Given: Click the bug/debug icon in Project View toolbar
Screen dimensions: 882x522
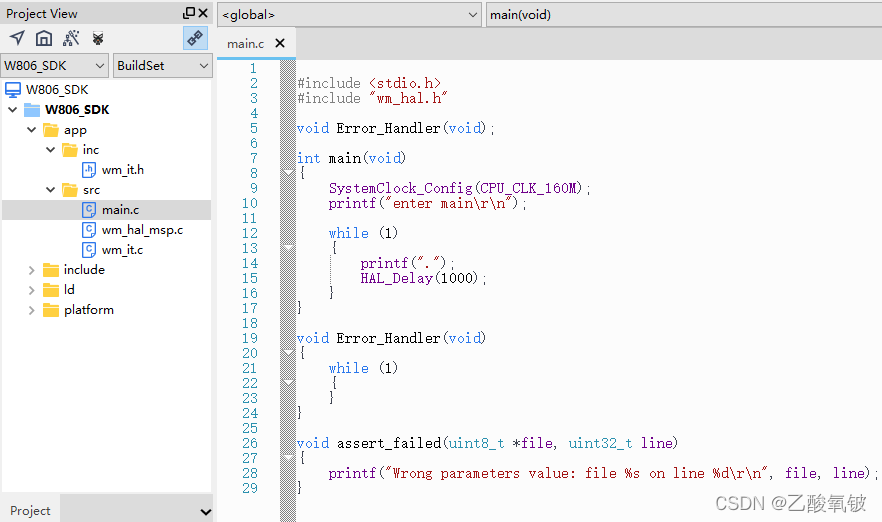Looking at the screenshot, I should 98,38.
